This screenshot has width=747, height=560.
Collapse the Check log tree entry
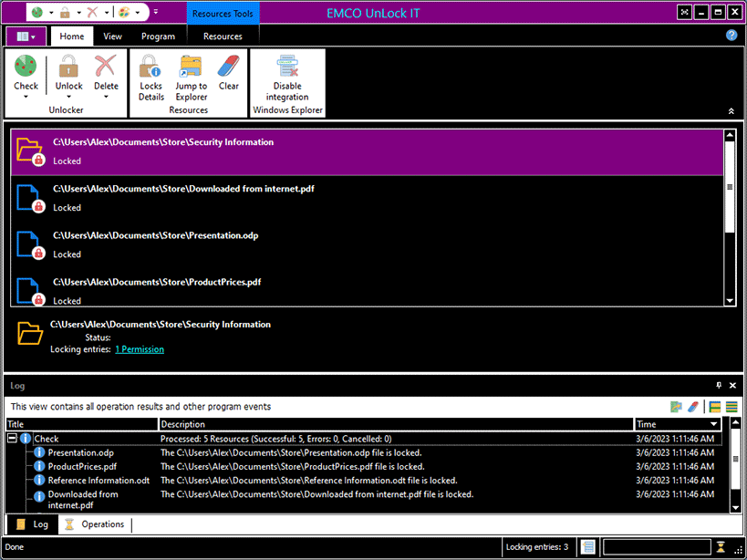coord(12,439)
